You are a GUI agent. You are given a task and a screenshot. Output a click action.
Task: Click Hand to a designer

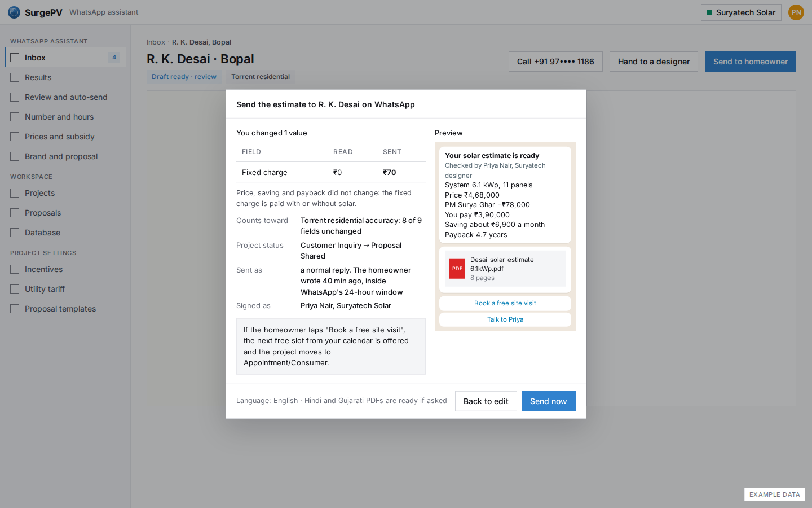point(654,62)
